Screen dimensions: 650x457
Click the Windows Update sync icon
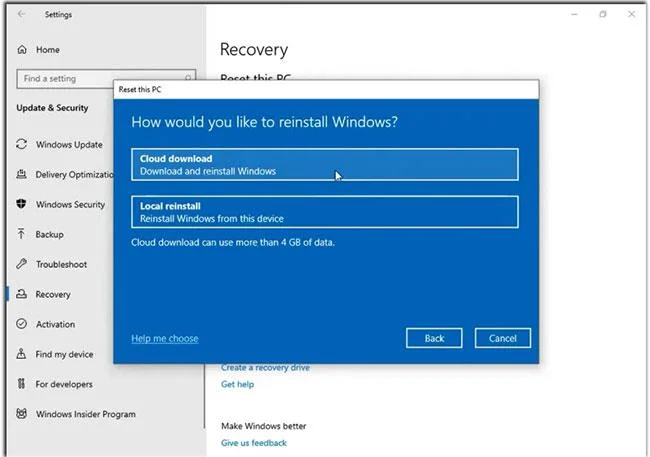click(x=22, y=144)
